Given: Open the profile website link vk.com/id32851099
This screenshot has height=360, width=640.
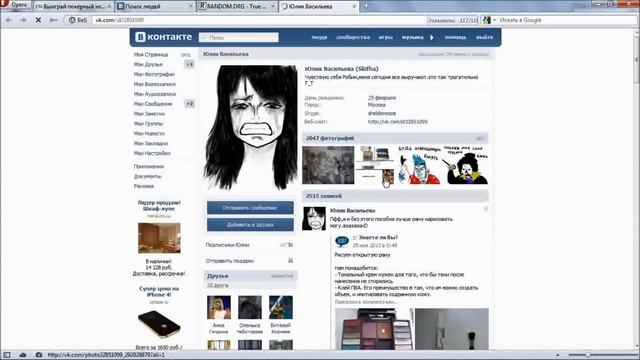Looking at the screenshot, I should click(398, 122).
